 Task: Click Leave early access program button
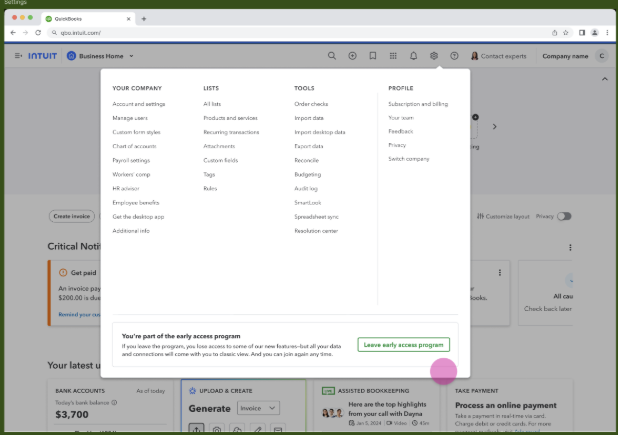(403, 345)
